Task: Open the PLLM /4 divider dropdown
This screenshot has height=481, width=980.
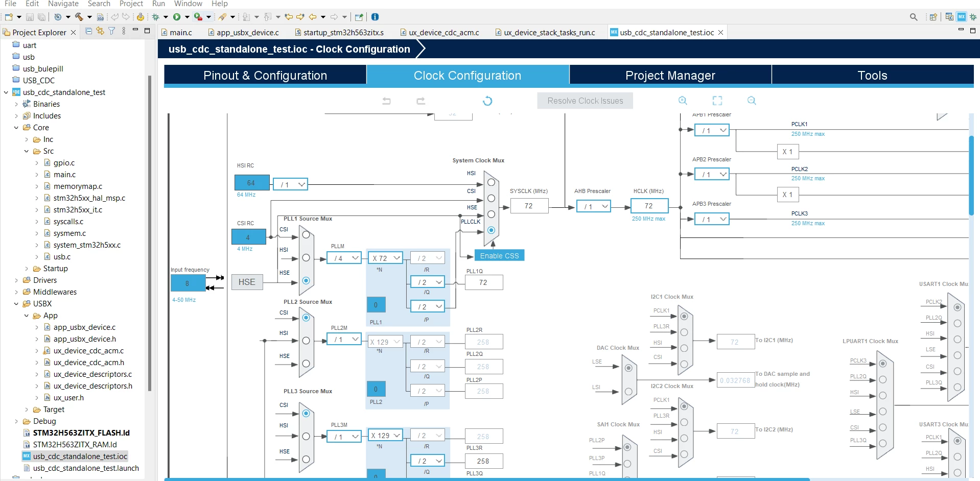Action: click(x=344, y=258)
